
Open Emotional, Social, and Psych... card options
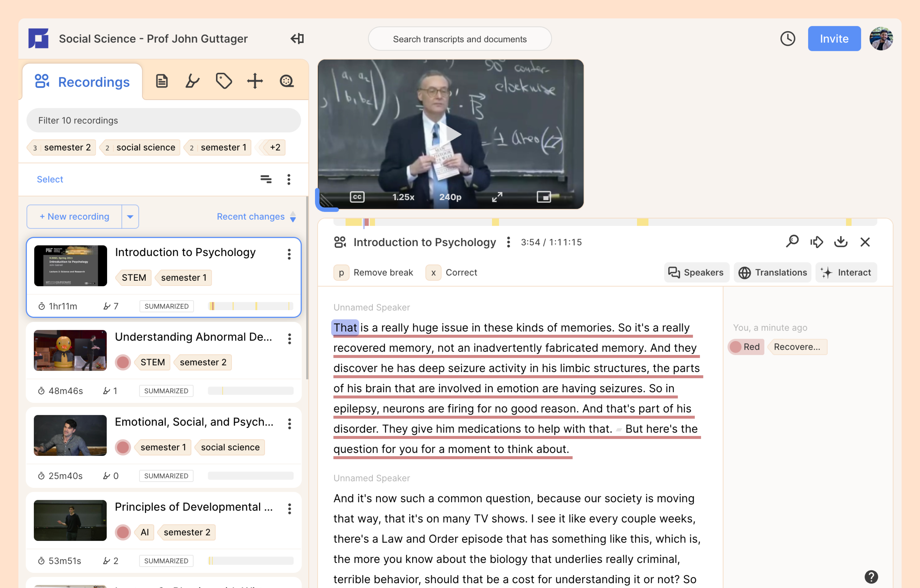pos(290,424)
